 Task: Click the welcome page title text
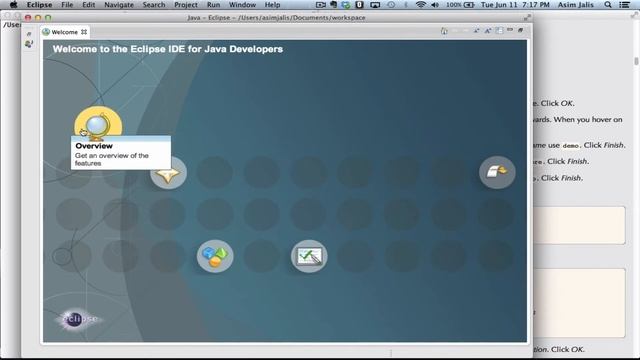coord(168,49)
